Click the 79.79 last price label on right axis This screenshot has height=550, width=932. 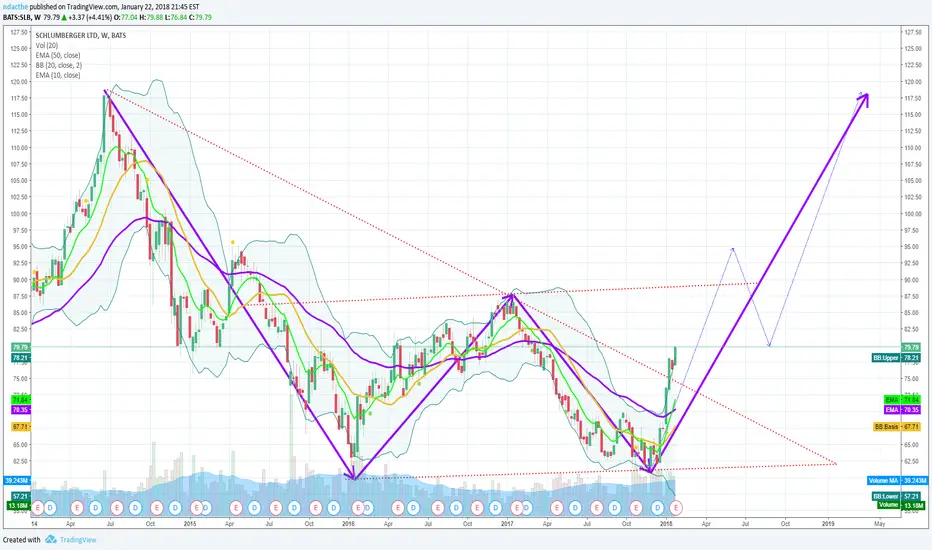coord(912,347)
